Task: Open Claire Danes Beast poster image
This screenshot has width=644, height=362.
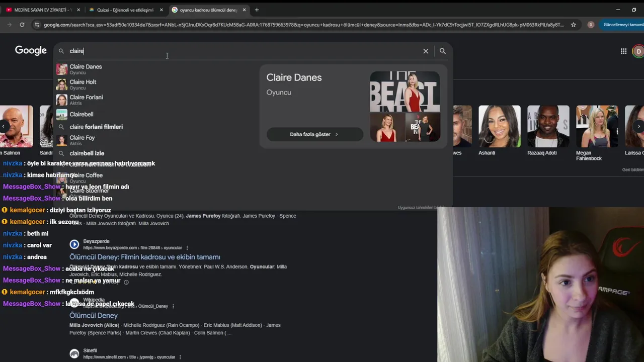Action: click(x=405, y=91)
